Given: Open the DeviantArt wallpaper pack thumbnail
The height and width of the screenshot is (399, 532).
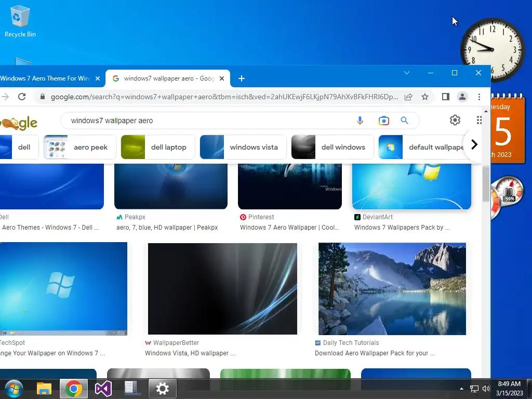Looking at the screenshot, I should 412,187.
